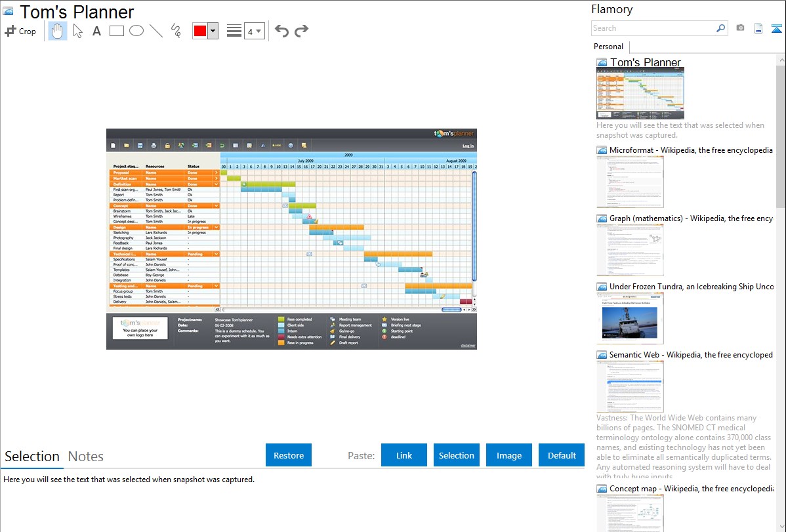Click Concept map - Wikipedia title

(691, 488)
